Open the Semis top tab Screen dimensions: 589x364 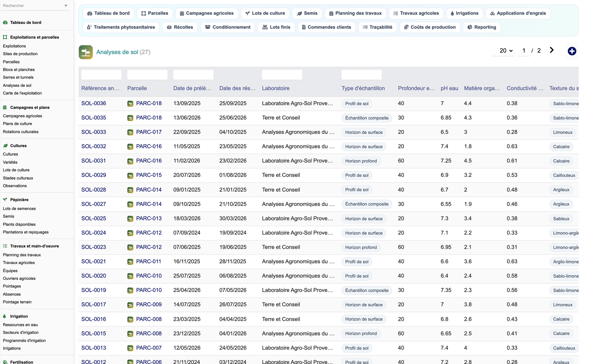(307, 13)
